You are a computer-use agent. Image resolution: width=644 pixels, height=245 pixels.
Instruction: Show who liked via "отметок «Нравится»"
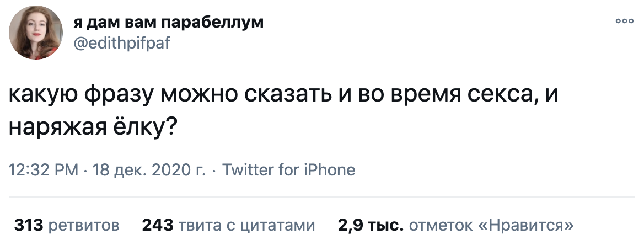tap(491, 225)
